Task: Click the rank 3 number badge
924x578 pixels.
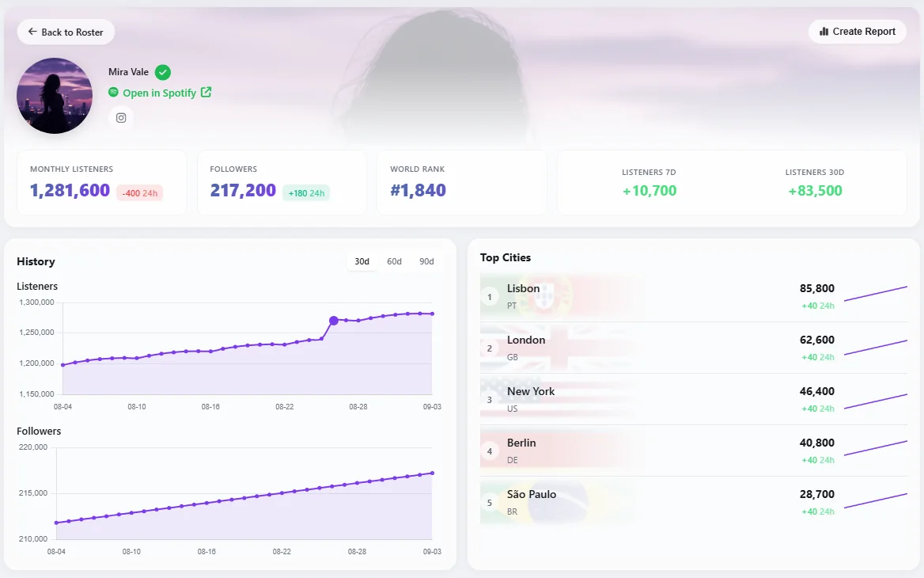Action: pos(490,400)
